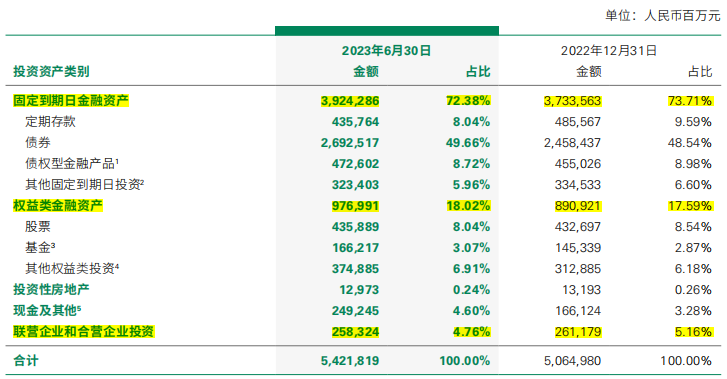
Task: Select the 股票 row label
Action: click(x=38, y=226)
